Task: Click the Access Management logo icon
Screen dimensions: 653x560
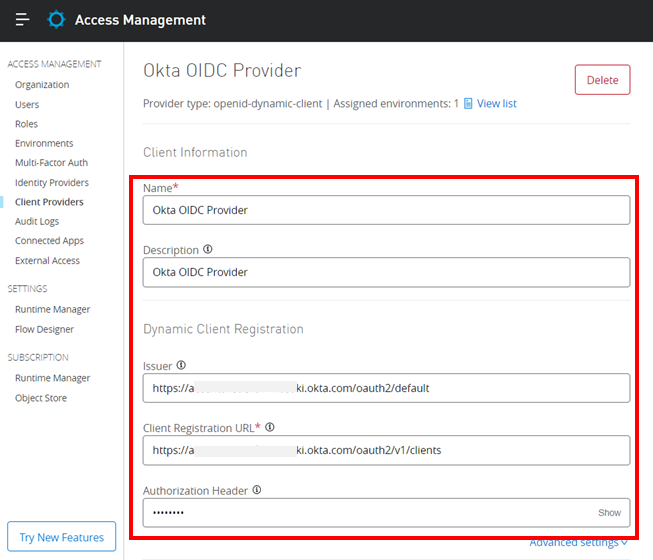Action: pyautogui.click(x=57, y=20)
